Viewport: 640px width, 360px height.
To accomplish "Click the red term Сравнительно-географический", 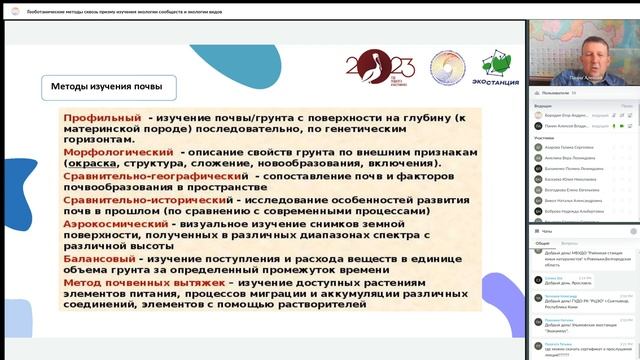I will 156,176.
